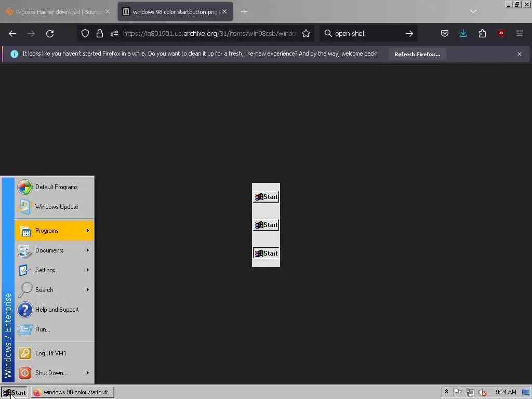Viewport: 532px width, 399px height.
Task: Click the 9:24 AM taskbar clock
Action: [506, 392]
